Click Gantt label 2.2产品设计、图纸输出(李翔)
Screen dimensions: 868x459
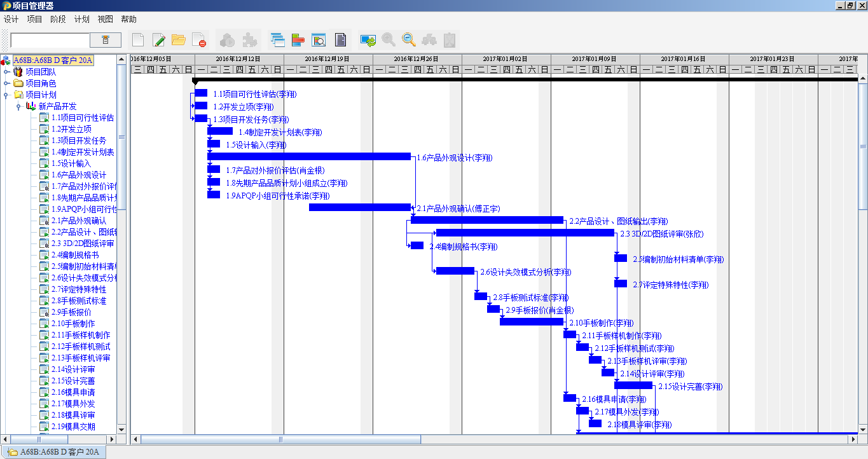(619, 221)
